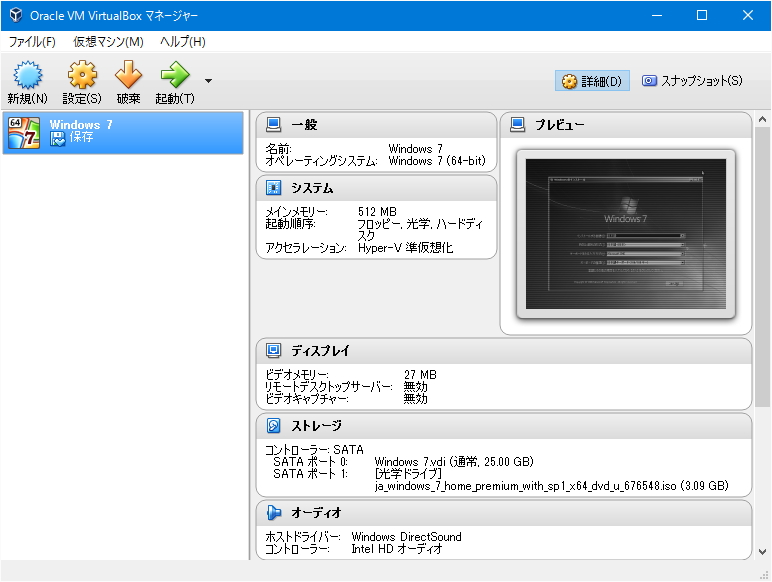Click the ストレージ disk icon
The width and height of the screenshot is (772, 582).
274,425
